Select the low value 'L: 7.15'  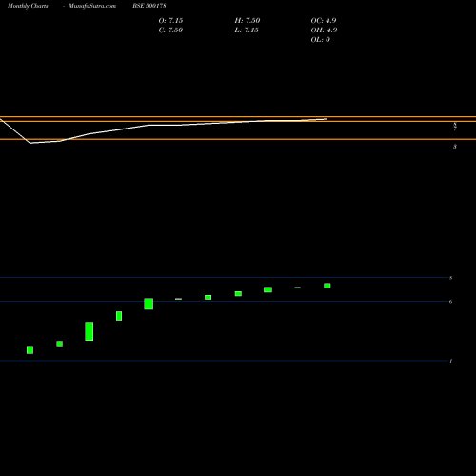pyautogui.click(x=247, y=30)
